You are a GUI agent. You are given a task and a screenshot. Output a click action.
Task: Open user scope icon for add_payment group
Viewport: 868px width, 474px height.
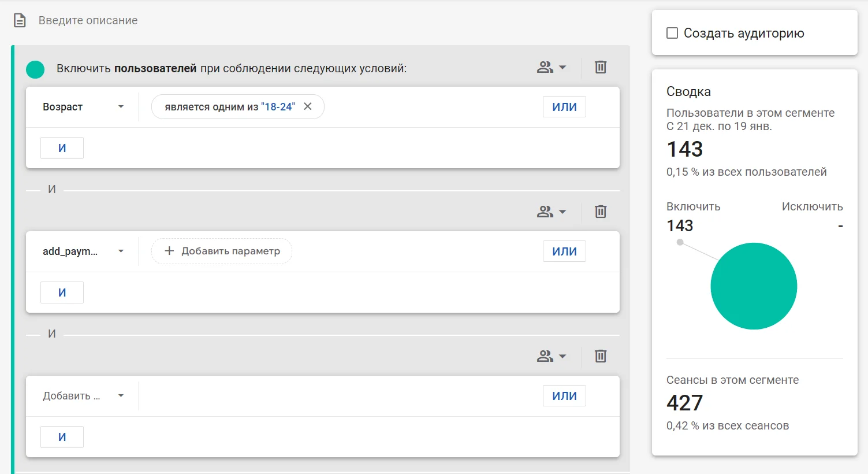(x=551, y=212)
